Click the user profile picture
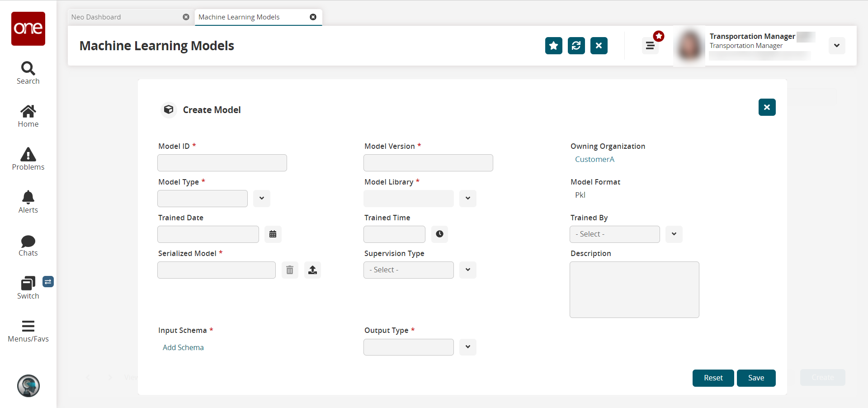The height and width of the screenshot is (408, 868). point(689,46)
